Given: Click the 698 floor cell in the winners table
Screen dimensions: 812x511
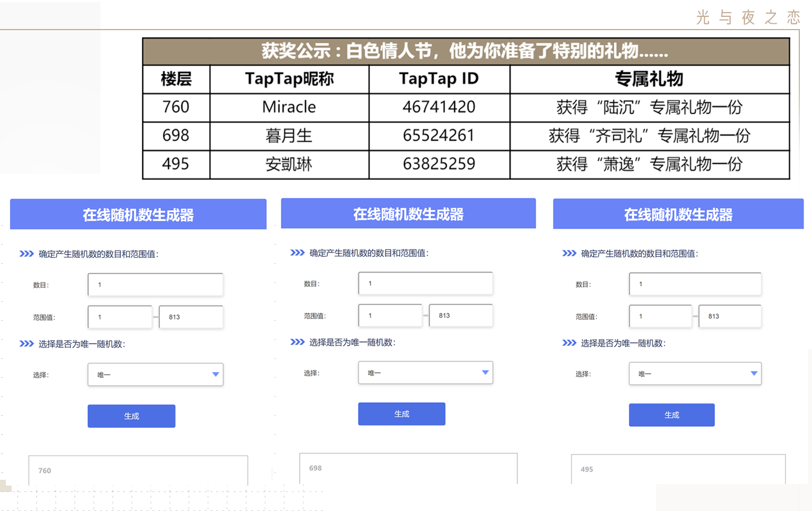Looking at the screenshot, I should click(176, 136).
